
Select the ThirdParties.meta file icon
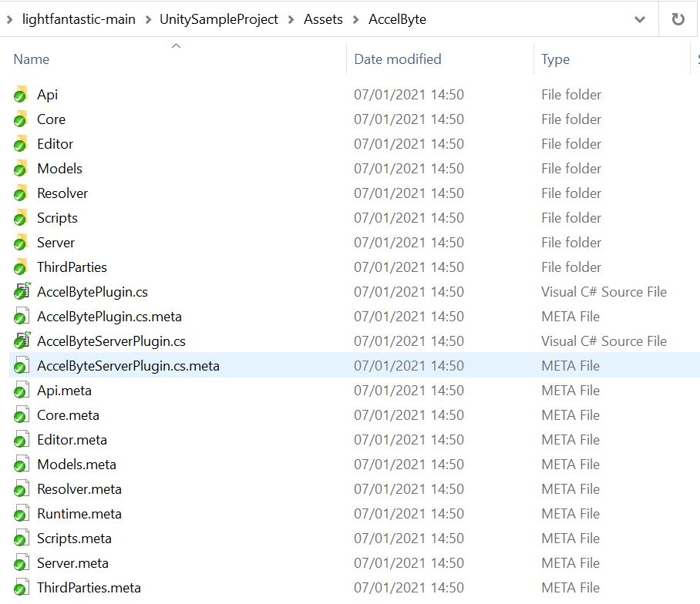tap(21, 588)
